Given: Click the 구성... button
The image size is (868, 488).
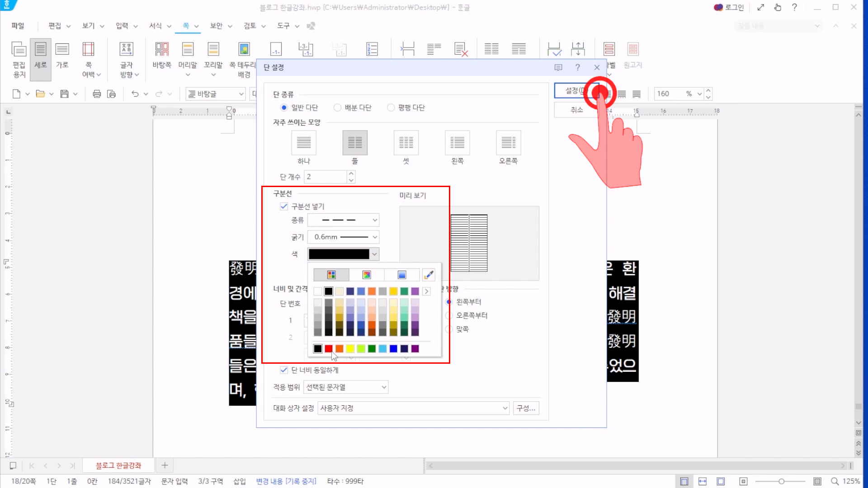Looking at the screenshot, I should click(526, 408).
